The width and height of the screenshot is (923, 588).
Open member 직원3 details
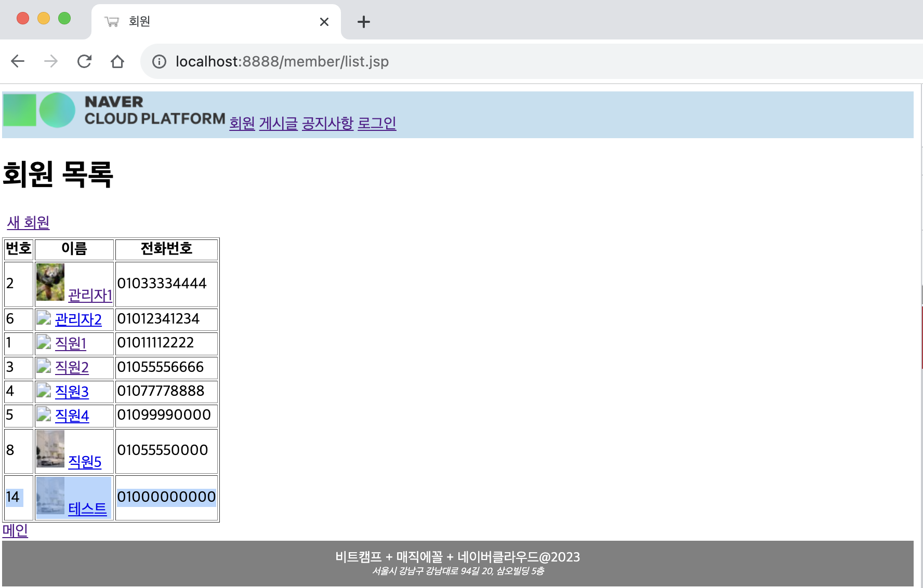[72, 391]
